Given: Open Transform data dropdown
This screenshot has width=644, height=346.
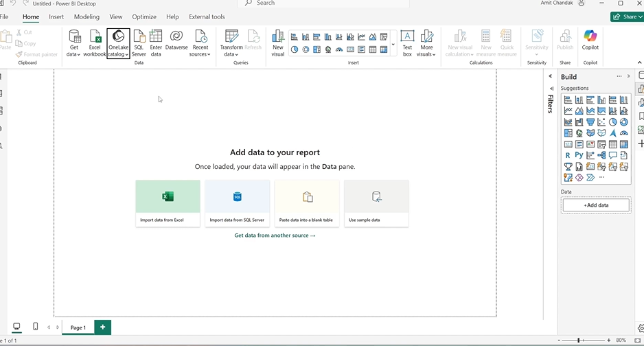Looking at the screenshot, I should pyautogui.click(x=231, y=43).
